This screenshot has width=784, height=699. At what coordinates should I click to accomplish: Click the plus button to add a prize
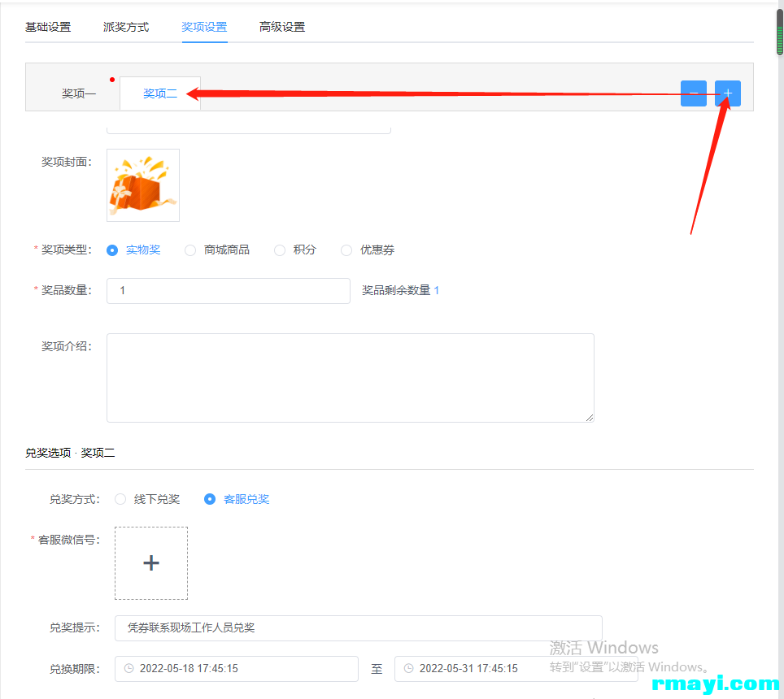[x=728, y=93]
